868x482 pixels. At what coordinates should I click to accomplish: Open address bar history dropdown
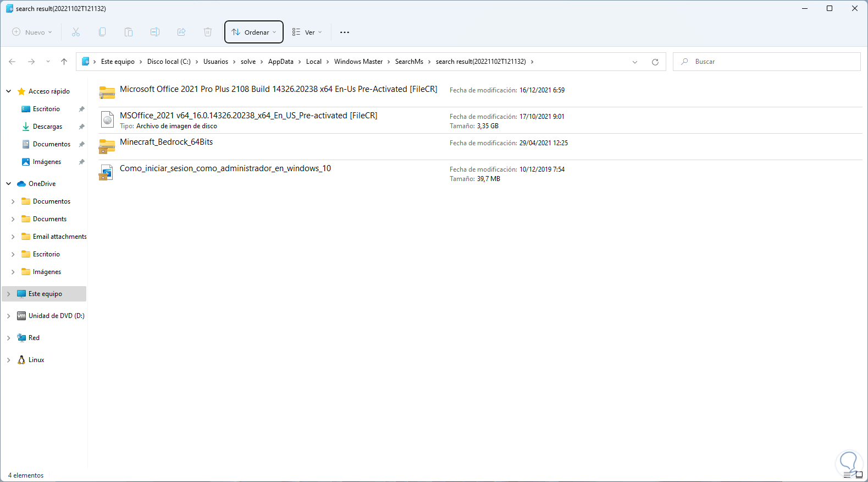pos(635,62)
